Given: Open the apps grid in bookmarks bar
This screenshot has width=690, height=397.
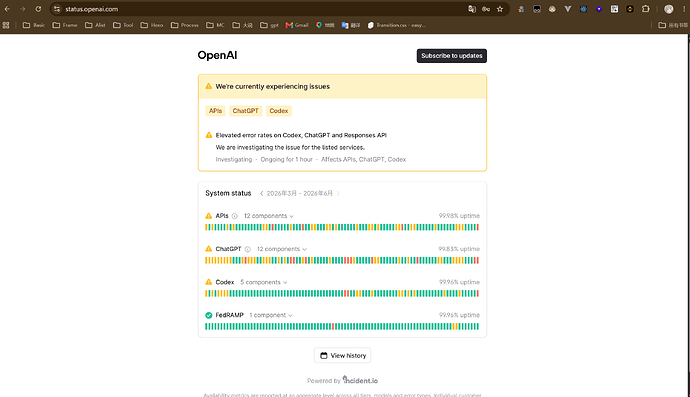Looking at the screenshot, I should pos(6,25).
